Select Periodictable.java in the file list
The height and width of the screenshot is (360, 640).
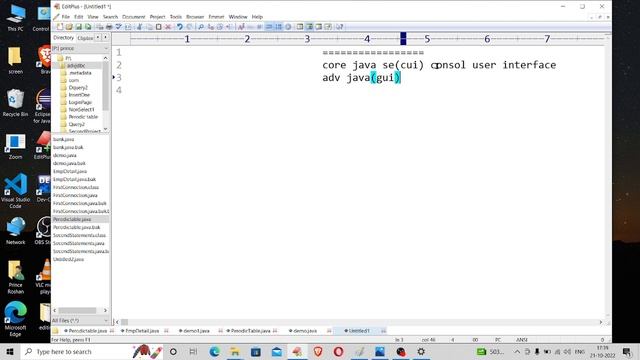(72, 219)
